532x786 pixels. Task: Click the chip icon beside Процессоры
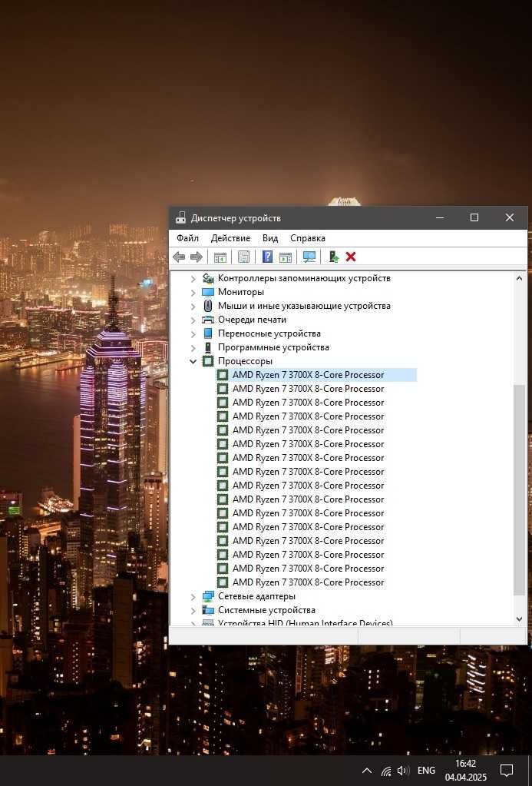click(x=208, y=361)
